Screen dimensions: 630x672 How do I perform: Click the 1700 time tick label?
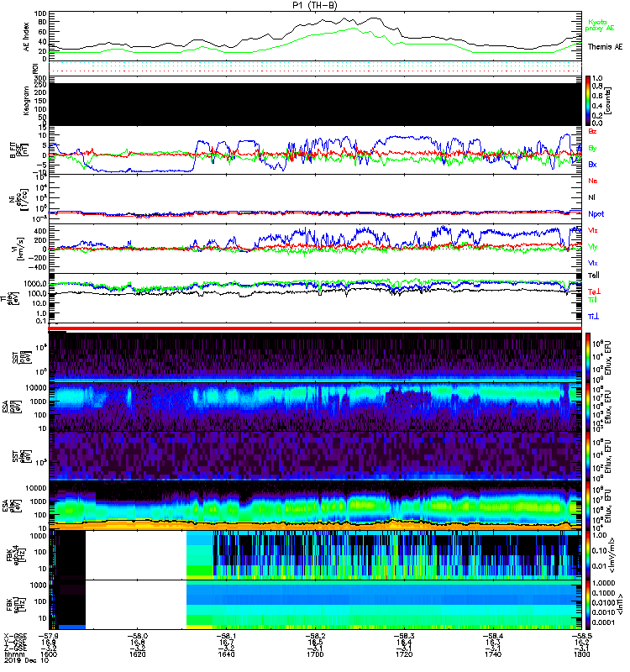pos(315,654)
